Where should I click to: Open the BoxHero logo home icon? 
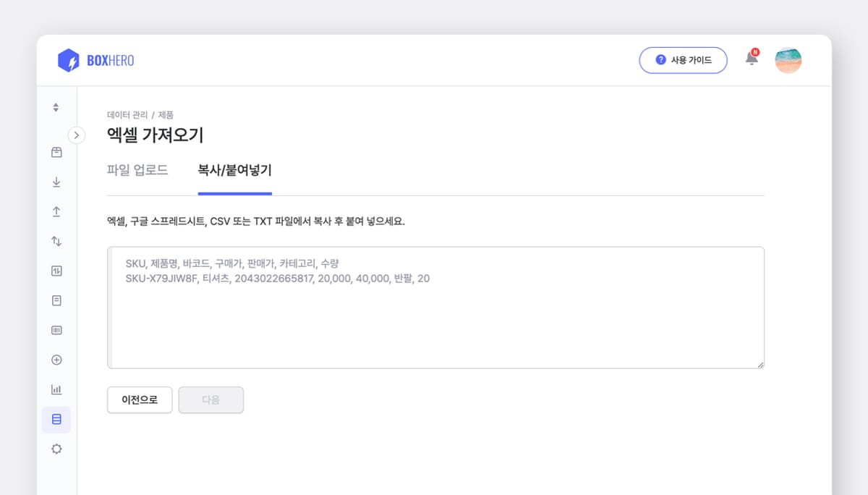pyautogui.click(x=70, y=60)
